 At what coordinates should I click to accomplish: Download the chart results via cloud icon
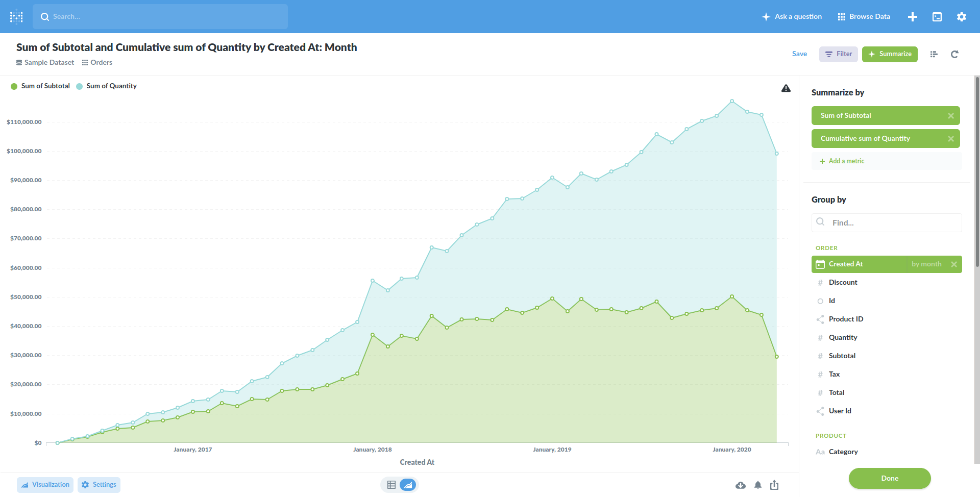740,485
